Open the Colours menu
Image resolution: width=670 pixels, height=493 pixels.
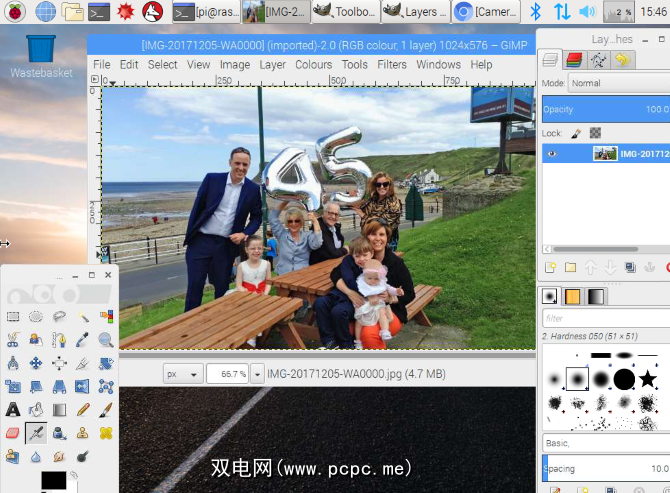[313, 64]
